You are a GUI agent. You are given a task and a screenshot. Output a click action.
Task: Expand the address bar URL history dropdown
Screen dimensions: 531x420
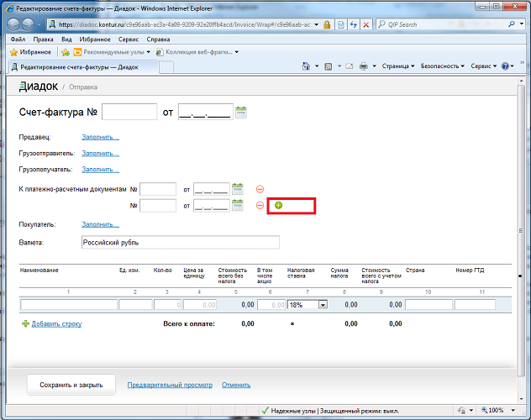click(x=317, y=24)
